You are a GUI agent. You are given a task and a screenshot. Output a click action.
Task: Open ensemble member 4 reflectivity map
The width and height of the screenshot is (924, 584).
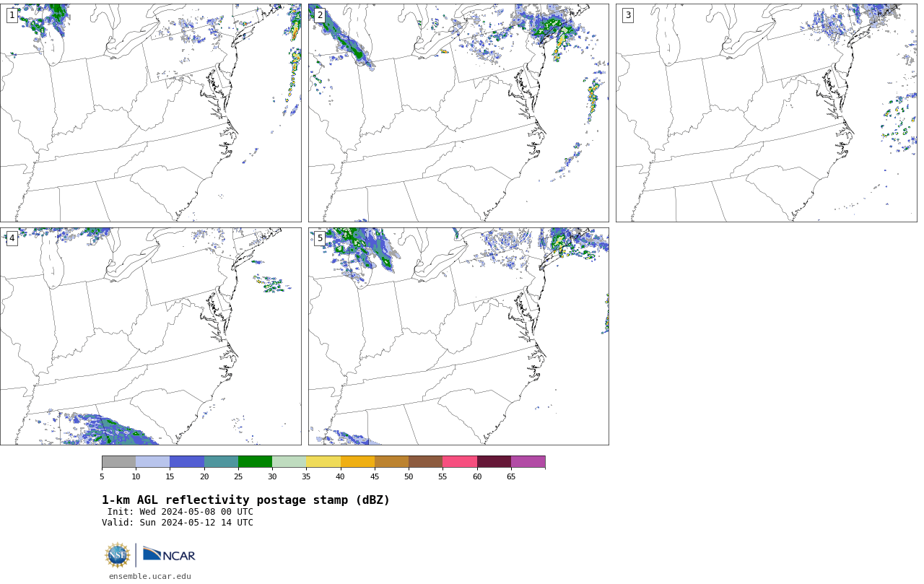150,336
